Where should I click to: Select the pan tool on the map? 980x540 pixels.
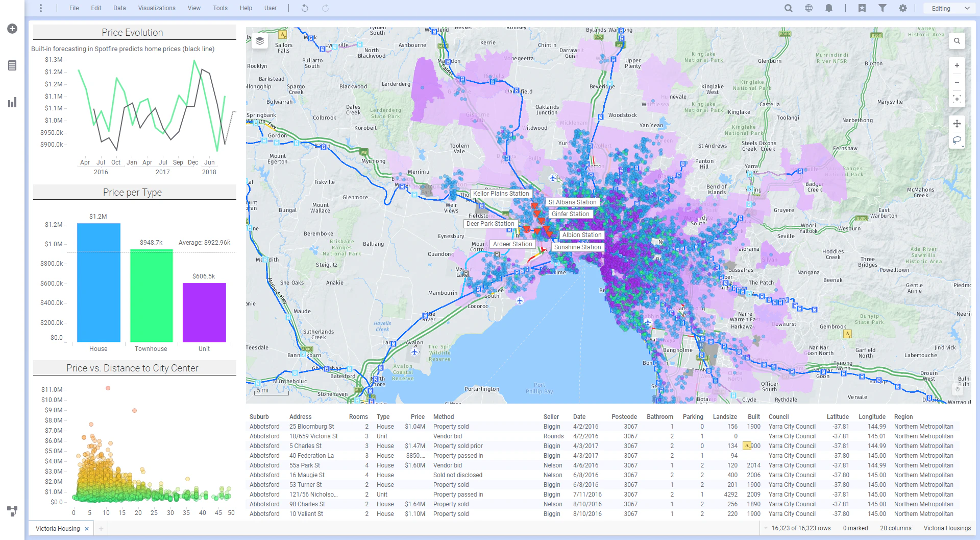pyautogui.click(x=958, y=124)
